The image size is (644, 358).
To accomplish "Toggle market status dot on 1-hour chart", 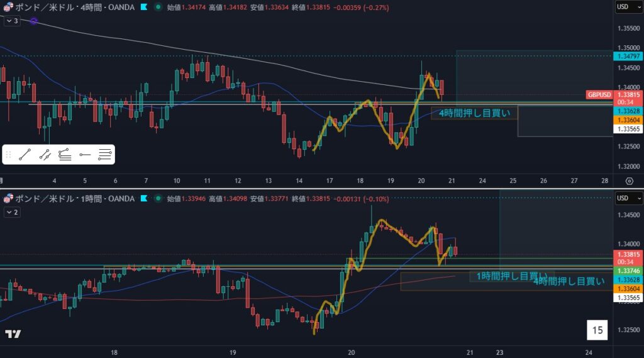I will (157, 199).
